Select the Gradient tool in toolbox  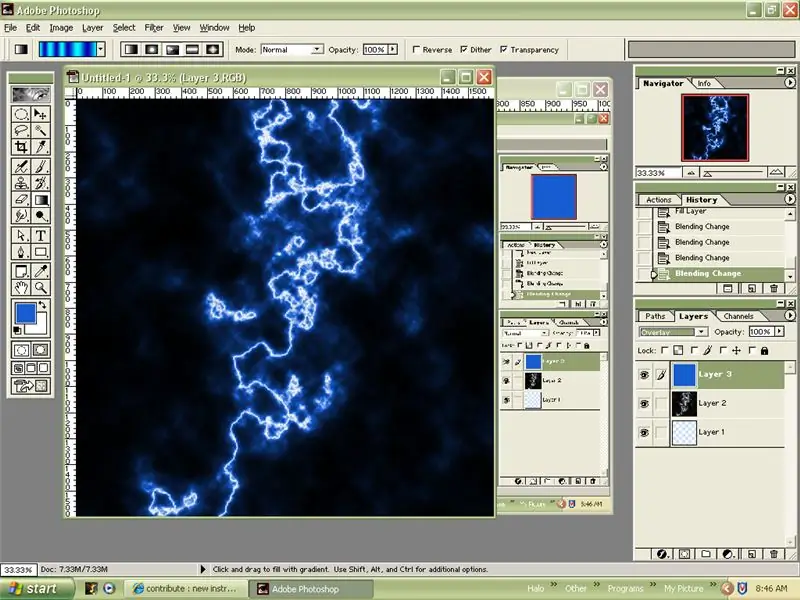(41, 199)
